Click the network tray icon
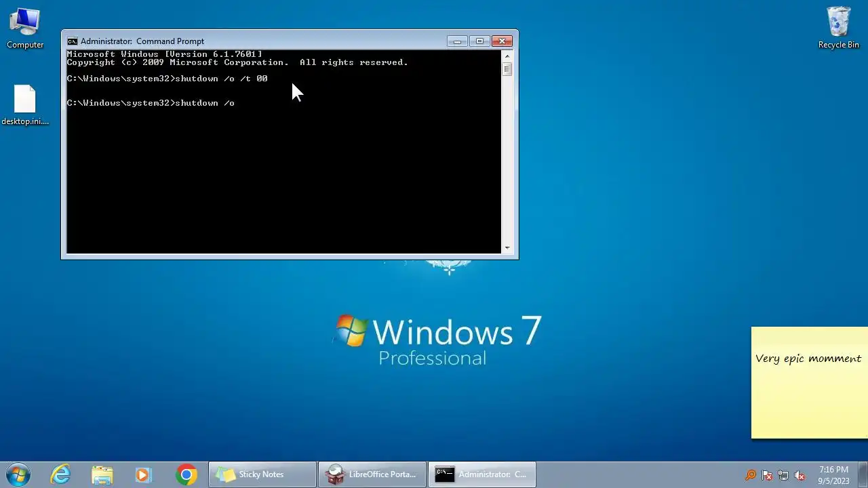This screenshot has height=488, width=868. 783,475
